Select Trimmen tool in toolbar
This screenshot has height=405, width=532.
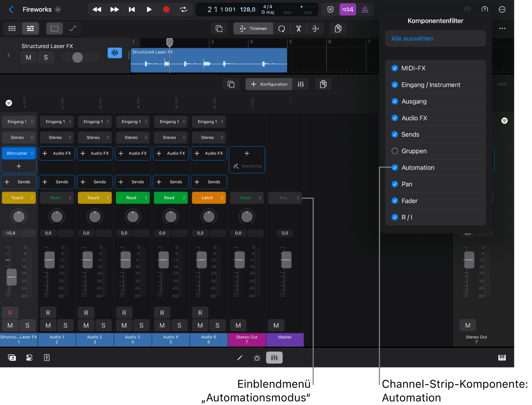click(253, 28)
